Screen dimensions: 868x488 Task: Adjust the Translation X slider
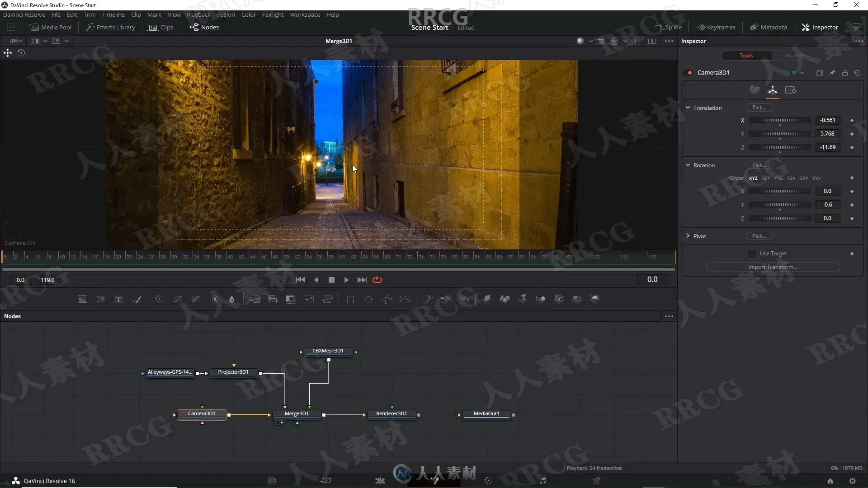point(780,120)
